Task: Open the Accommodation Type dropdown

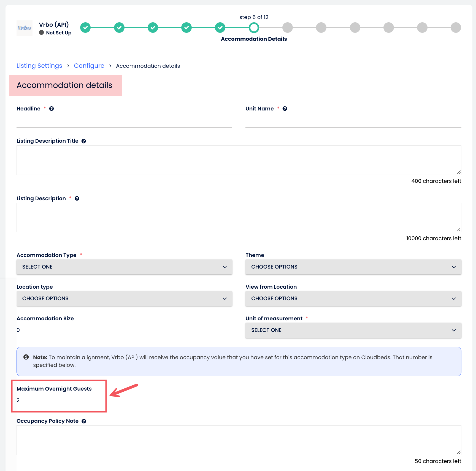Action: click(124, 267)
